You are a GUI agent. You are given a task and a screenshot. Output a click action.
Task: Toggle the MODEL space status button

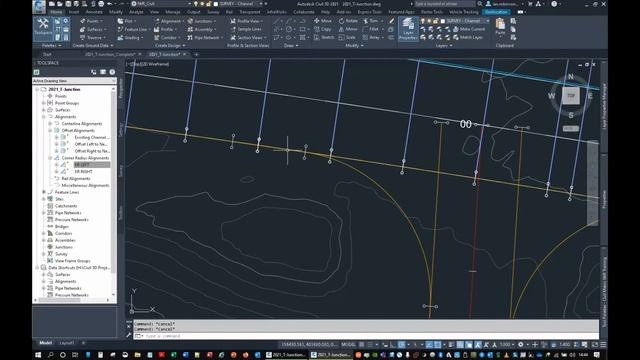(x=348, y=345)
